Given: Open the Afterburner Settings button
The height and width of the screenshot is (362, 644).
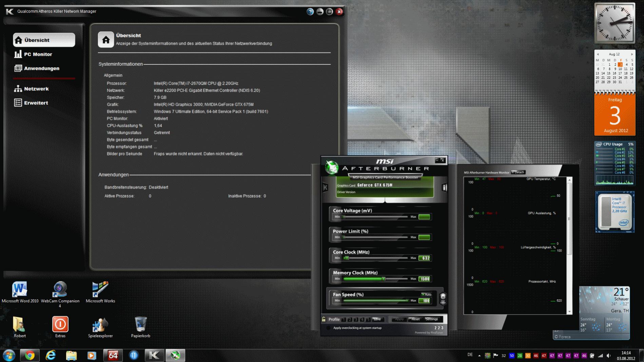Looking at the screenshot, I should 432,319.
